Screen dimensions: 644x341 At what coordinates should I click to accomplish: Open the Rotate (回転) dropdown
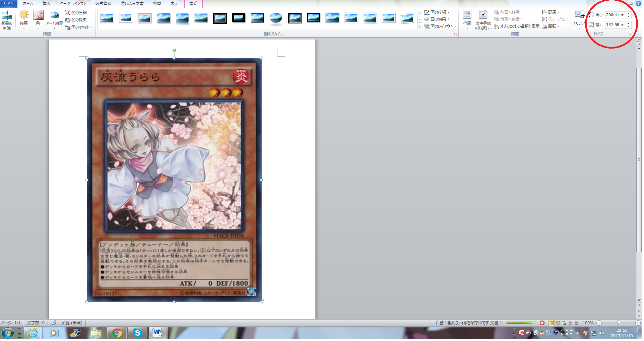click(551, 26)
